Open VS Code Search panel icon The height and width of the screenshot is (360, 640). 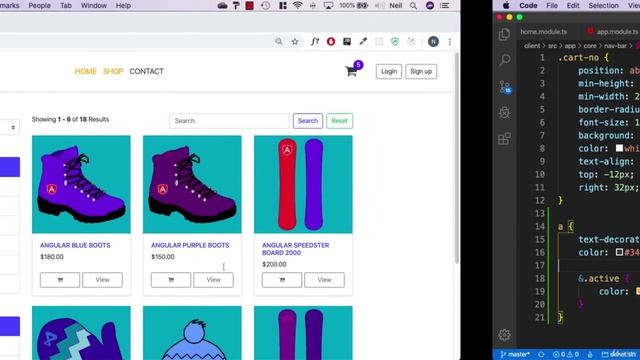point(504,60)
